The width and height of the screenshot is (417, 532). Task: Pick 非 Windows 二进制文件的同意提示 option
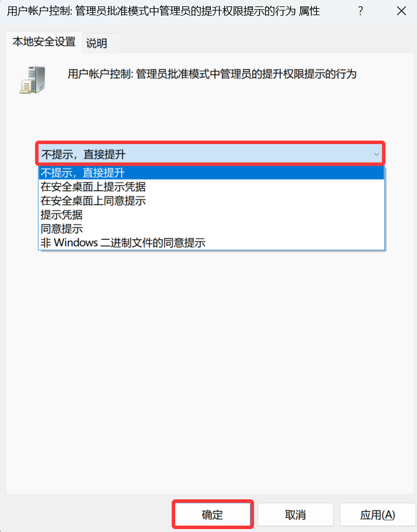pyautogui.click(x=123, y=243)
